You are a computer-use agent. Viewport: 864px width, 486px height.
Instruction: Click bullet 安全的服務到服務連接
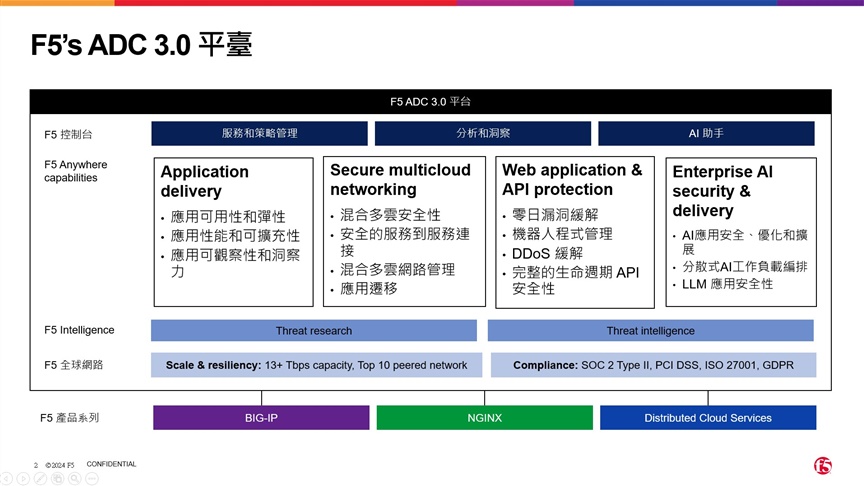point(404,242)
